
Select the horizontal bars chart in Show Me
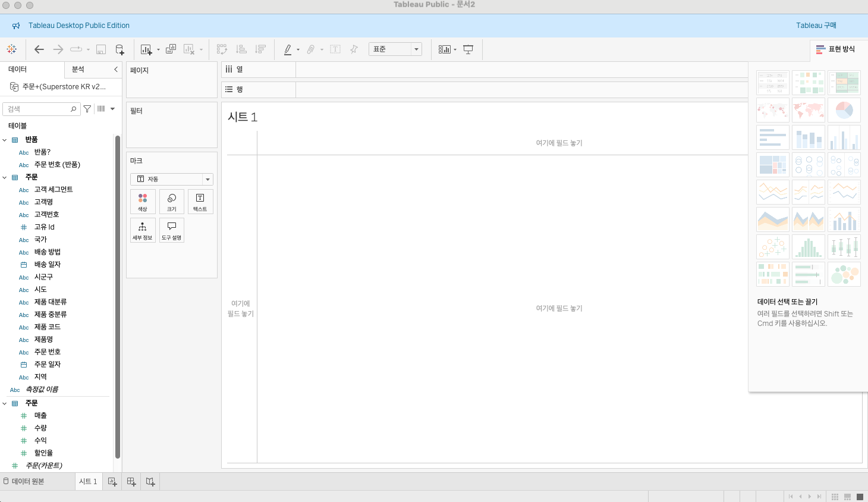point(773,137)
